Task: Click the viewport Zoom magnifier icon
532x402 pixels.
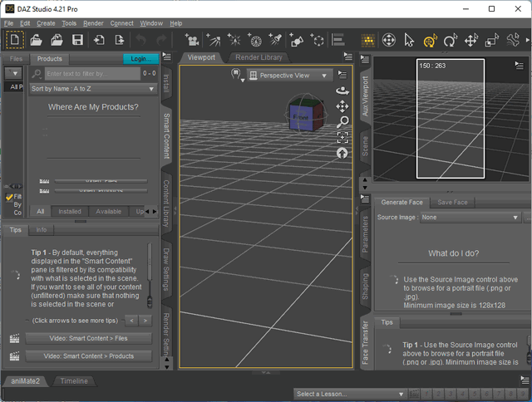Action: click(342, 122)
